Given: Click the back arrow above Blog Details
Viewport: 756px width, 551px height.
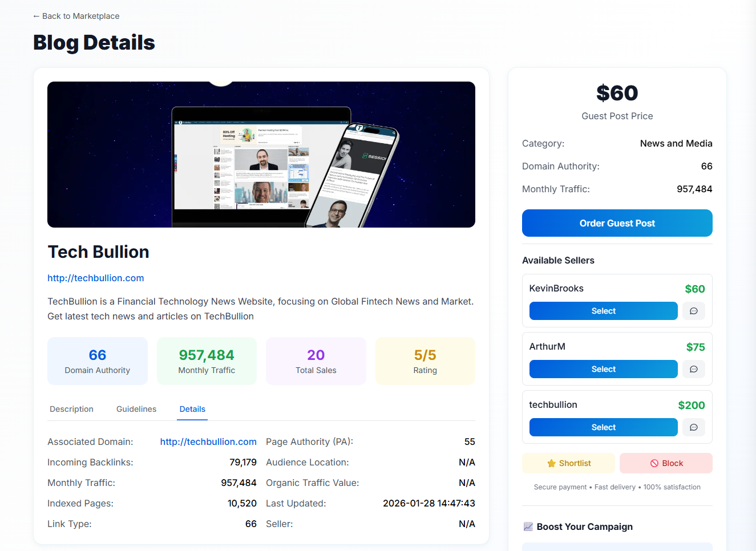Looking at the screenshot, I should point(36,16).
